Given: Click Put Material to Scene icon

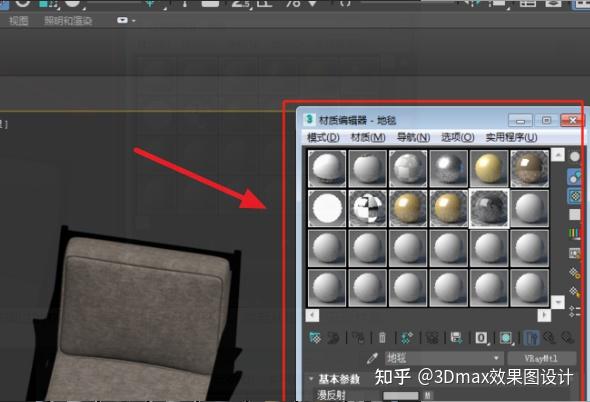Looking at the screenshot, I should click(x=333, y=338).
